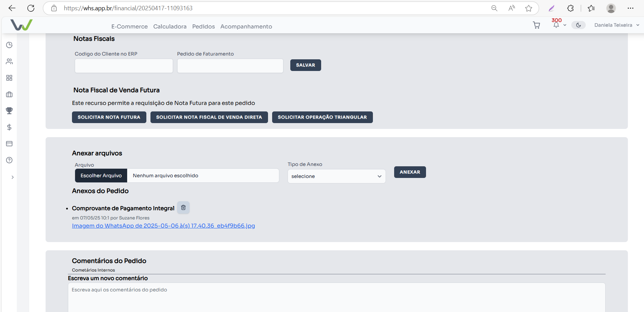Image resolution: width=644 pixels, height=312 pixels.
Task: Open the Tipo de Anexo dropdown
Action: pos(336,176)
